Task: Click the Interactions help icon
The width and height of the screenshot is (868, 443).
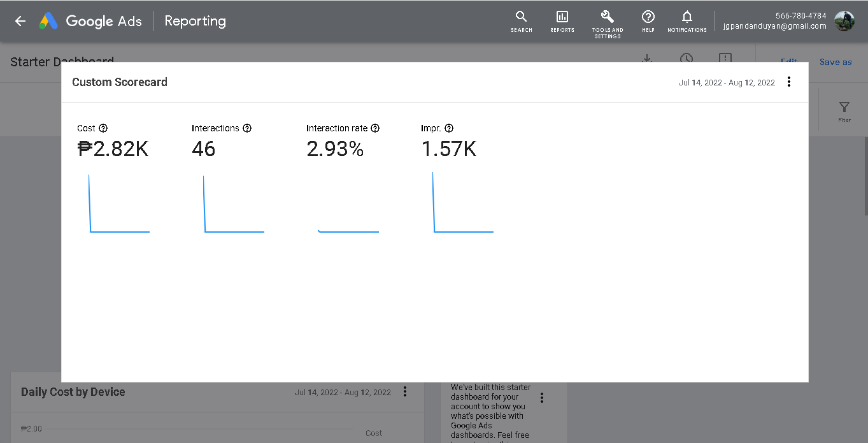Action: click(x=247, y=128)
